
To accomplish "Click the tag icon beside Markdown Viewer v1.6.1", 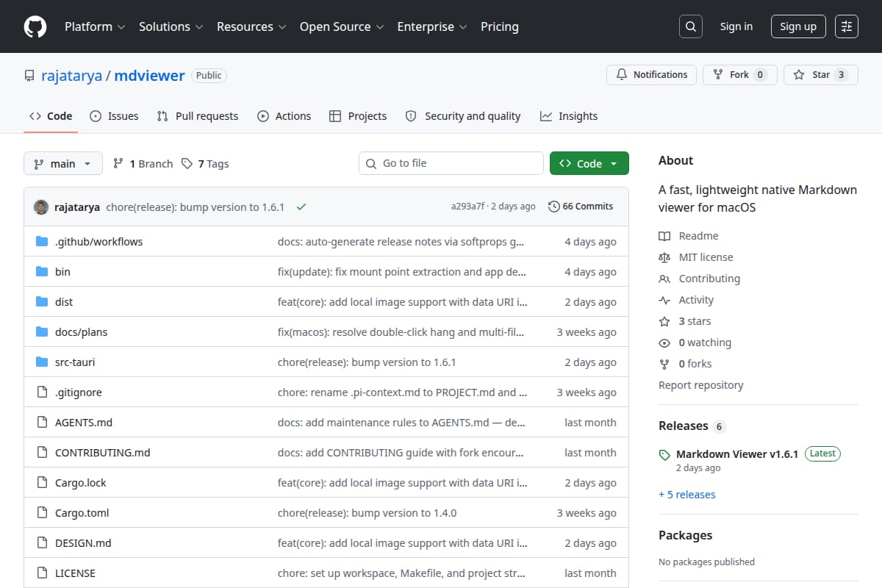I will pyautogui.click(x=664, y=455).
